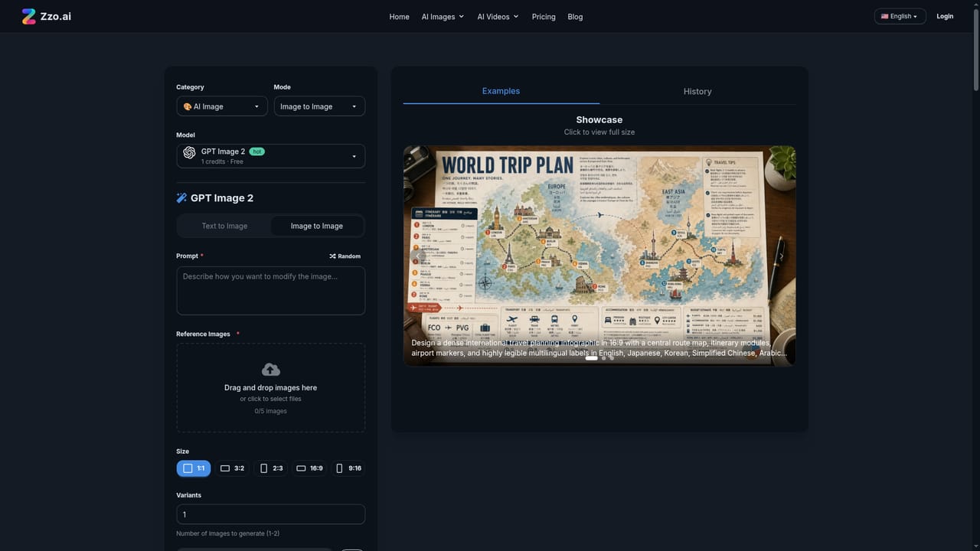Click the 'Reference Images' label

pyautogui.click(x=203, y=334)
